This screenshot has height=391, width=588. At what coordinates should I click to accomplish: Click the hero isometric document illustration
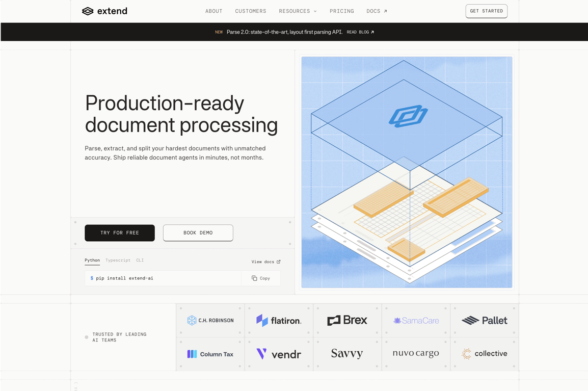pos(407,172)
